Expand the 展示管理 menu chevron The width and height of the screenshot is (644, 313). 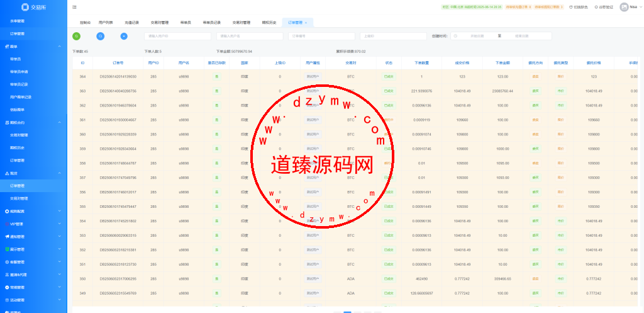60,249
